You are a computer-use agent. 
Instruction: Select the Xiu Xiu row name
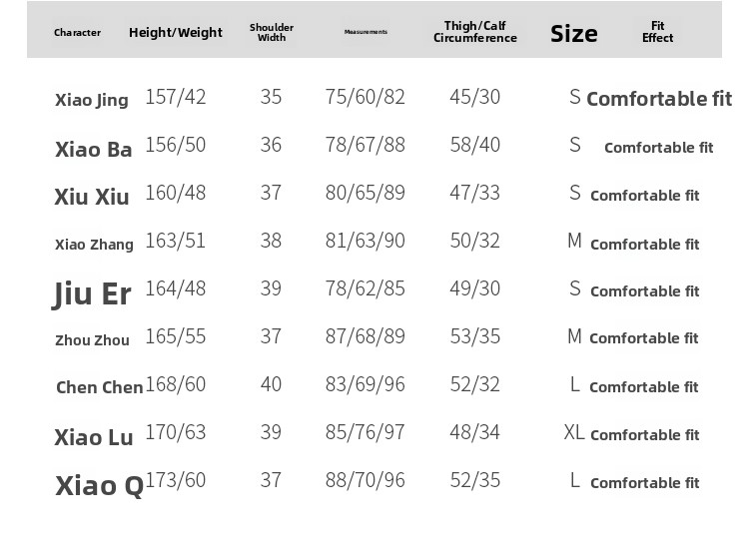92,197
